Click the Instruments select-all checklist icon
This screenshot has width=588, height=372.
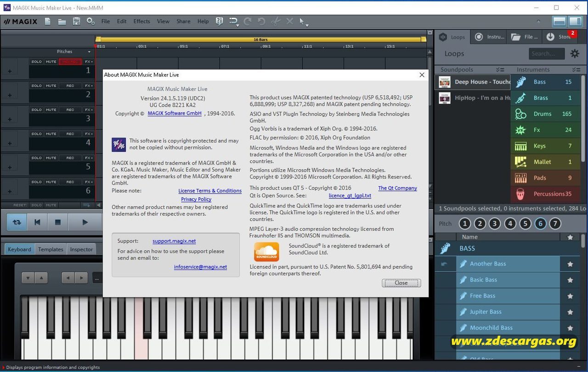point(577,69)
